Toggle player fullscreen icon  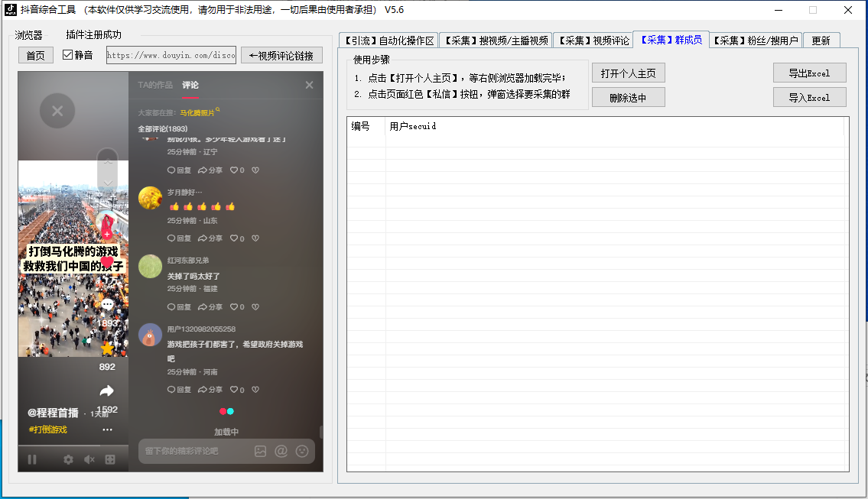110,459
